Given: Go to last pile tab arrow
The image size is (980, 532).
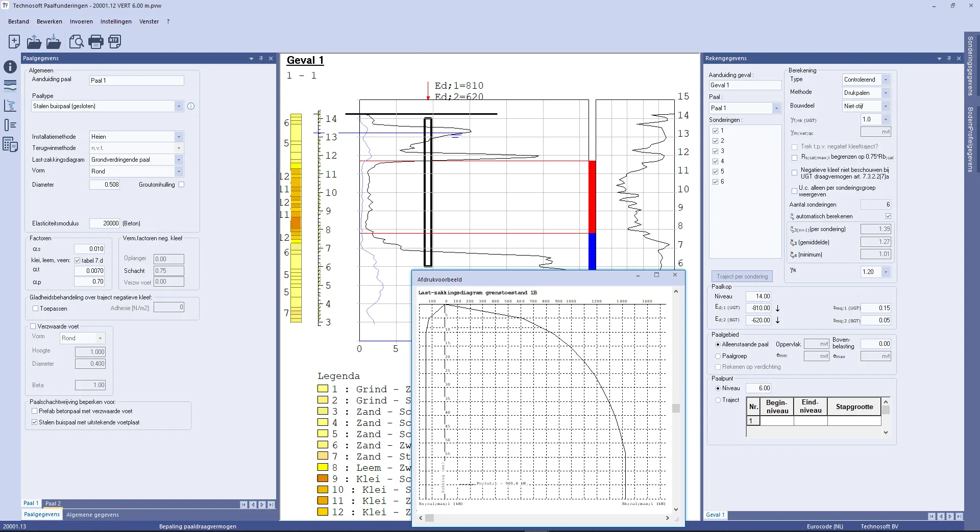Looking at the screenshot, I should (271, 504).
